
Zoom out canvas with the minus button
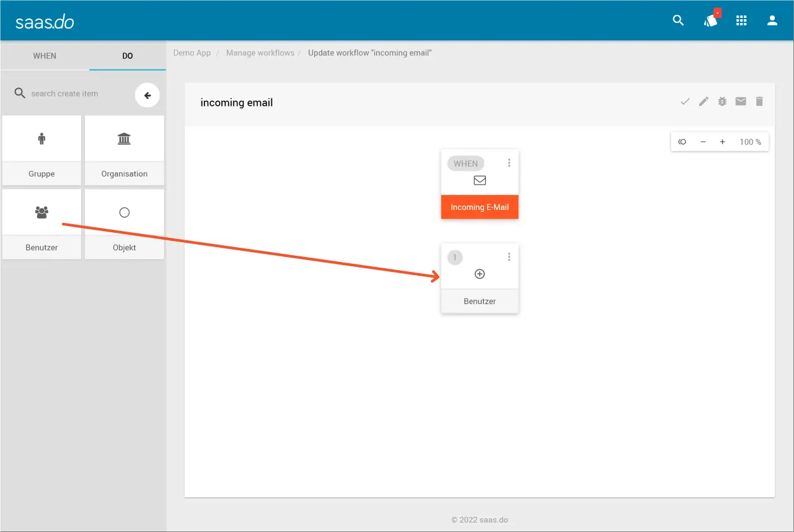point(703,142)
